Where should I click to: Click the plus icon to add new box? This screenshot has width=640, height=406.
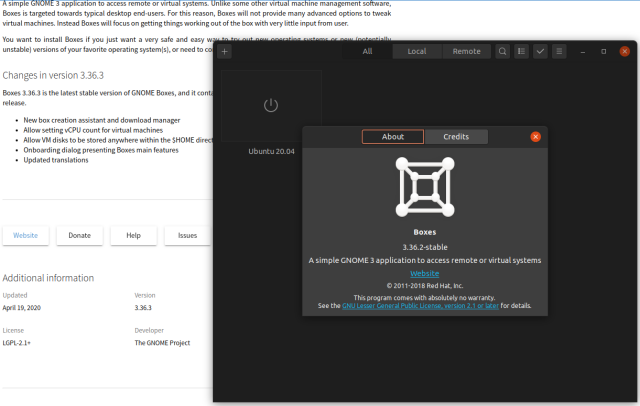224,51
